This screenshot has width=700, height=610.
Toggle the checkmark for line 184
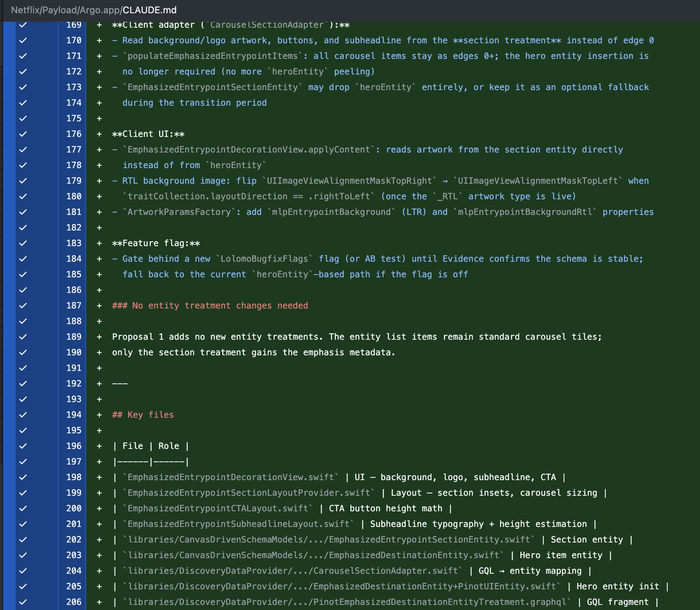tap(23, 259)
